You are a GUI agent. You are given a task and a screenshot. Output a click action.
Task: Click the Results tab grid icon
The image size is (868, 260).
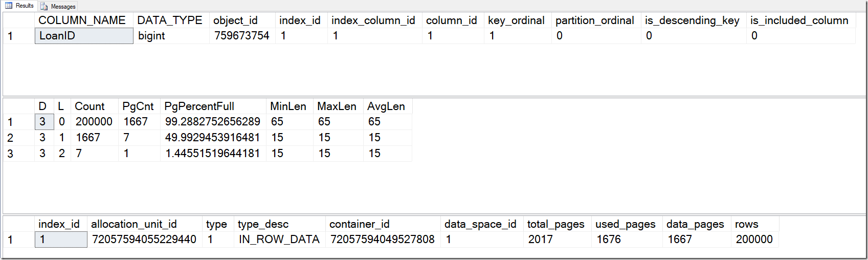[x=9, y=6]
